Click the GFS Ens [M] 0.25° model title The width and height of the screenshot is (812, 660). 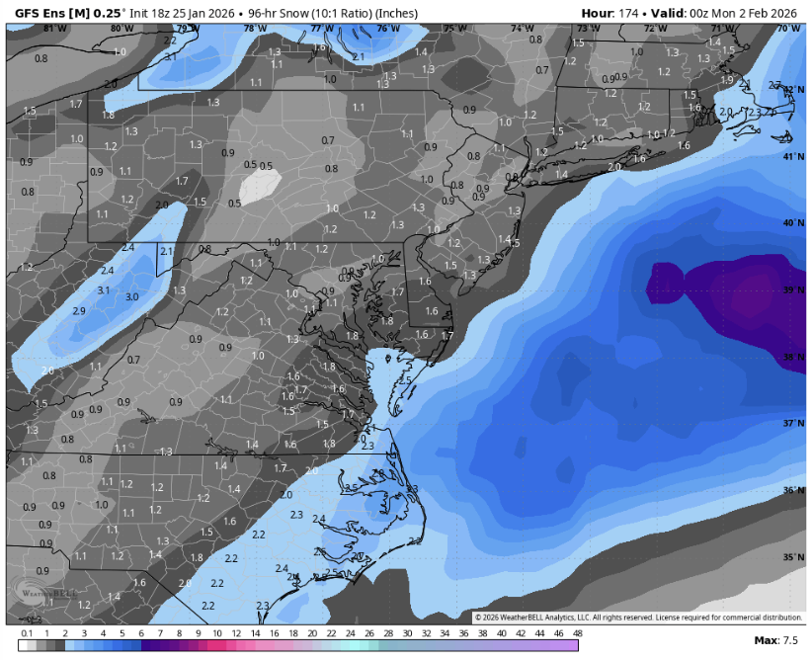pyautogui.click(x=68, y=13)
